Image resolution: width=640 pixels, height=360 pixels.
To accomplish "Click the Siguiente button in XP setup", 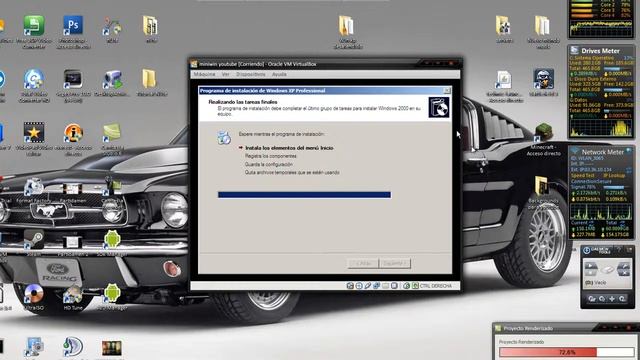I will coord(394,263).
